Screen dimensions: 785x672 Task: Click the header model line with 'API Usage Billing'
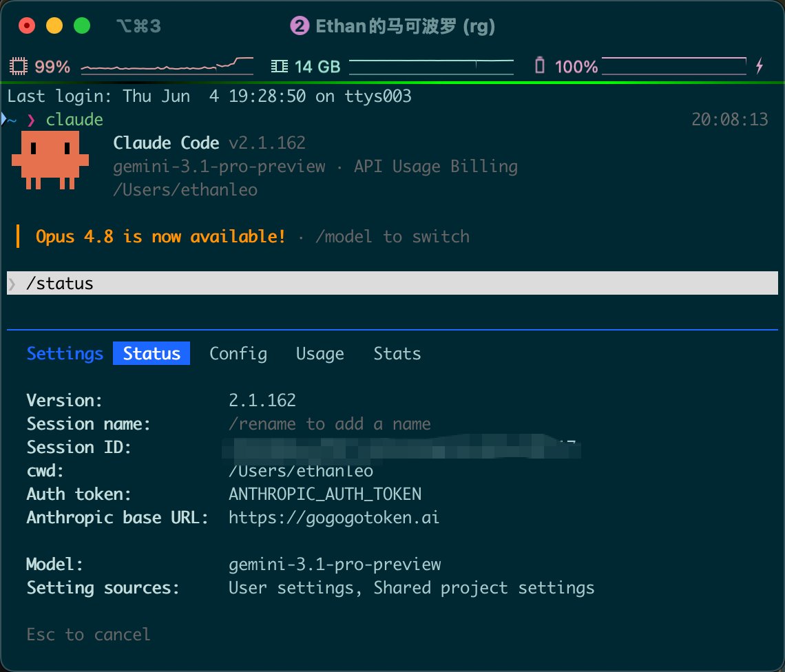[315, 166]
